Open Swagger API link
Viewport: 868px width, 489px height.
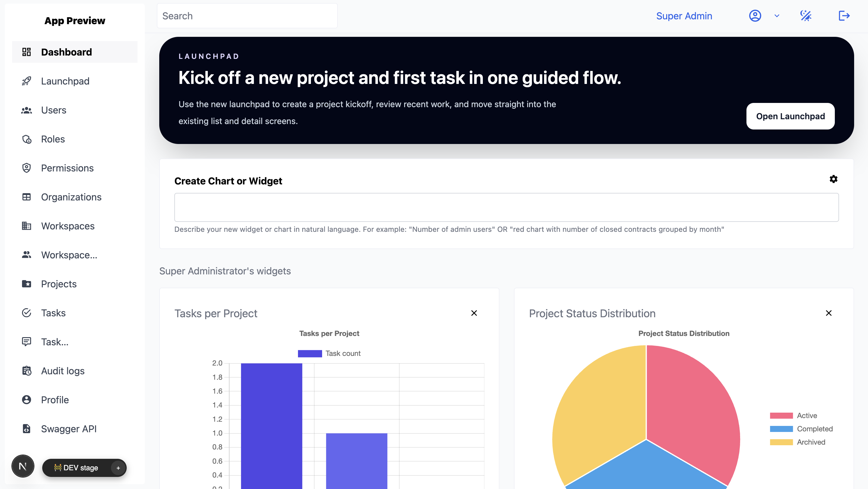pos(75,429)
